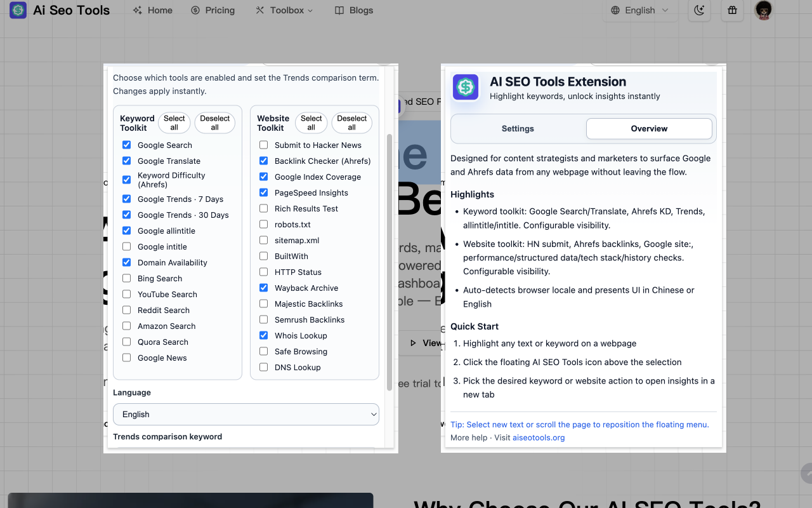The height and width of the screenshot is (508, 812).
Task: Click the Blogs book icon
Action: pyautogui.click(x=339, y=10)
